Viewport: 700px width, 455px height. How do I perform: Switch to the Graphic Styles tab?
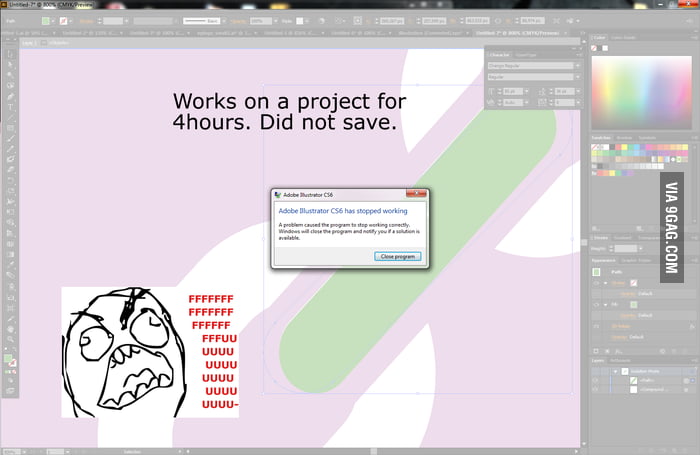click(x=634, y=260)
